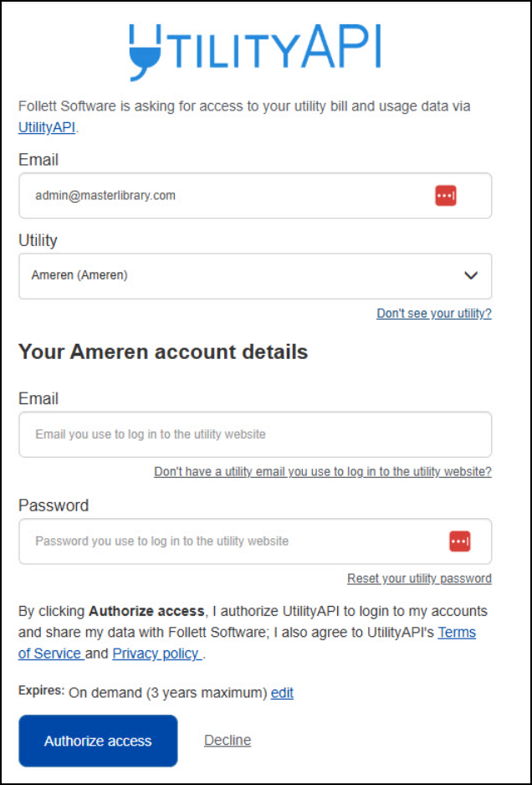Click the "Your Ameren account details" heading
Screen dimensions: 532x785
[x=163, y=352]
